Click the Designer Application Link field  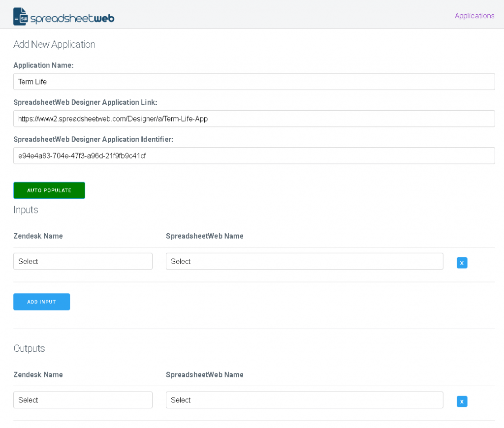tap(254, 119)
